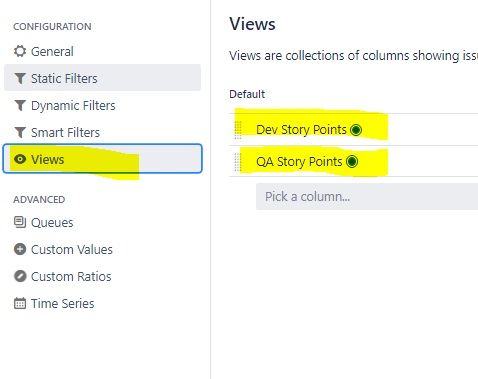Toggle the green indicator beside QA Story Points

tap(352, 162)
